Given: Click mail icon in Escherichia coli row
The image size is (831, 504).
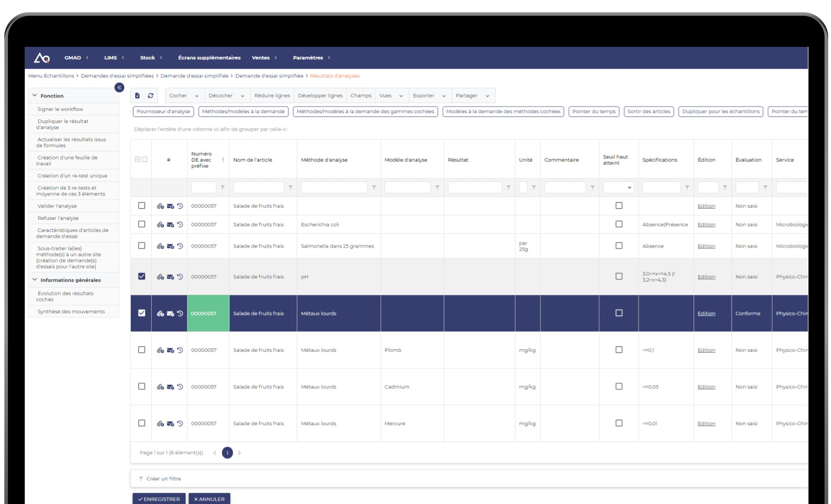Looking at the screenshot, I should 171,225.
